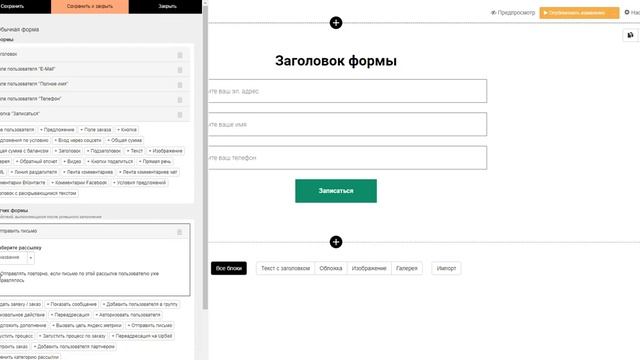Remove the 'Отправить письмо' handler via trash icon

(179, 232)
